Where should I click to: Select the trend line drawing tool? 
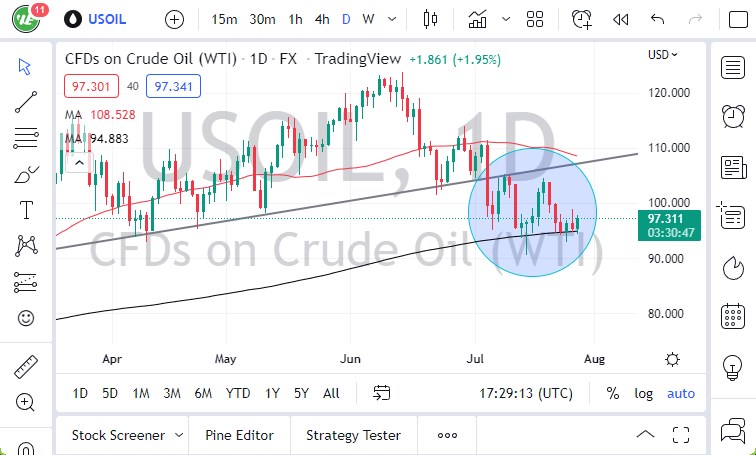pos(26,101)
